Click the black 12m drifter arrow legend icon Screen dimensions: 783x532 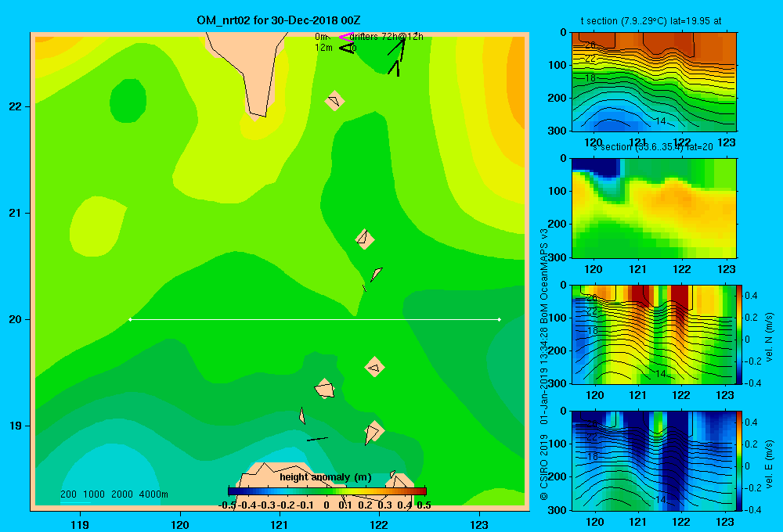[x=346, y=48]
